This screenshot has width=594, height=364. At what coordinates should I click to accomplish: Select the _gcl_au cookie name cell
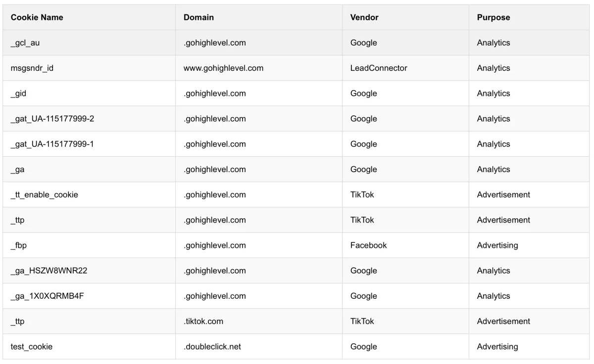click(25, 43)
